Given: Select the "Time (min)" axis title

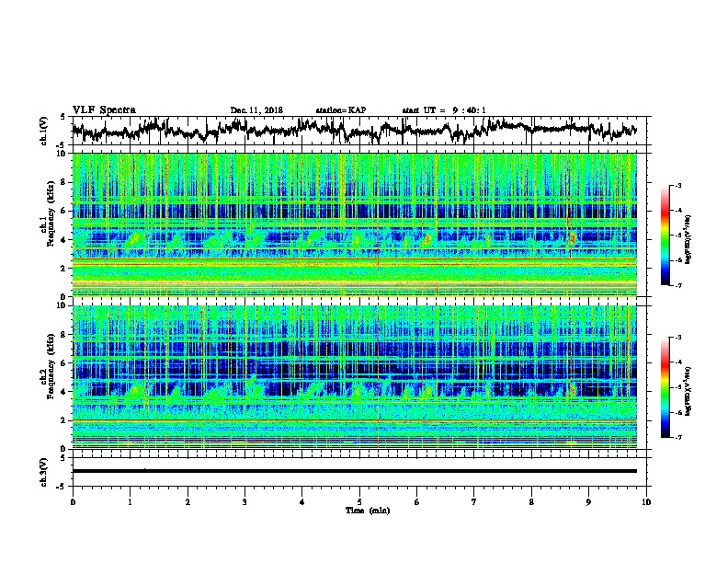Looking at the screenshot, I should [x=368, y=511].
